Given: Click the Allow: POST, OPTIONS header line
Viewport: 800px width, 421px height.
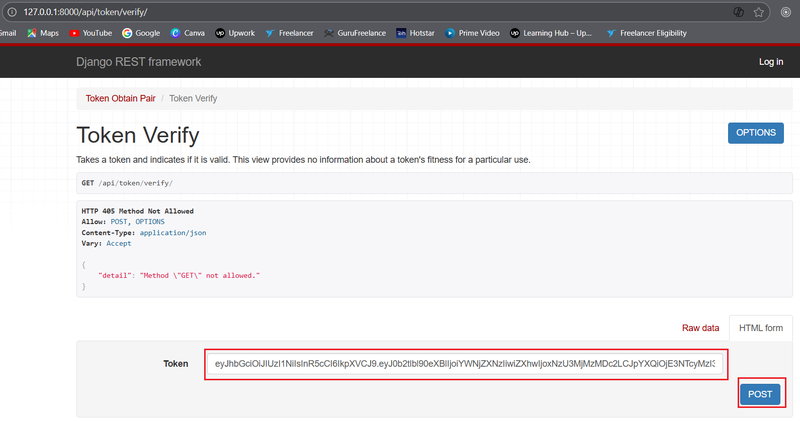Looking at the screenshot, I should pyautogui.click(x=123, y=222).
